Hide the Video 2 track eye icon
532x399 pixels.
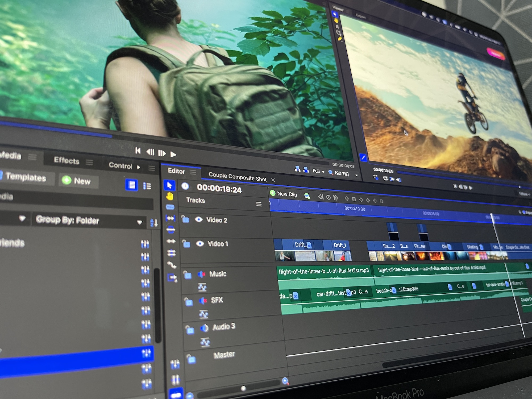[199, 219]
